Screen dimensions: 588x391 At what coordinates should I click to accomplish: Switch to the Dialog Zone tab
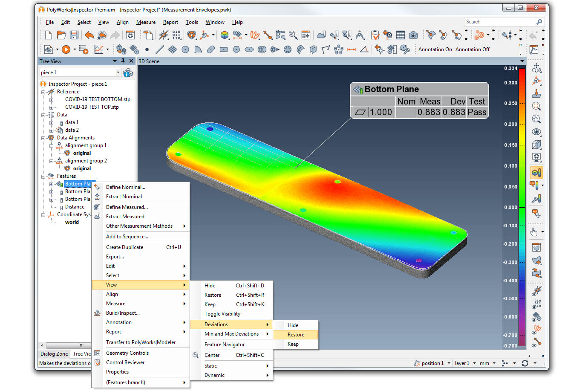tap(54, 354)
